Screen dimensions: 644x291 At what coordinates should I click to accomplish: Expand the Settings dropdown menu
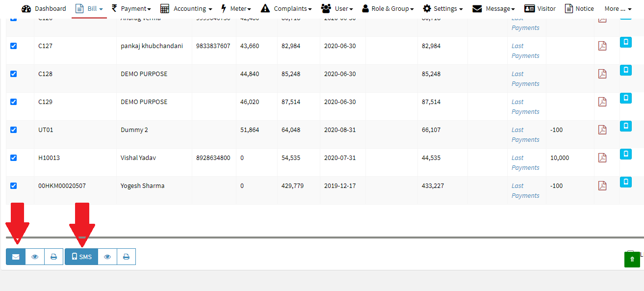point(443,8)
